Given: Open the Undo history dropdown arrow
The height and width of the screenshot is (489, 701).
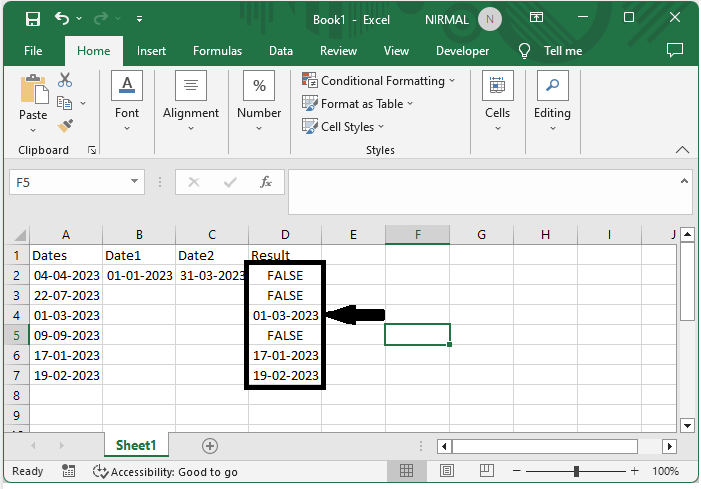Looking at the screenshot, I should (79, 18).
